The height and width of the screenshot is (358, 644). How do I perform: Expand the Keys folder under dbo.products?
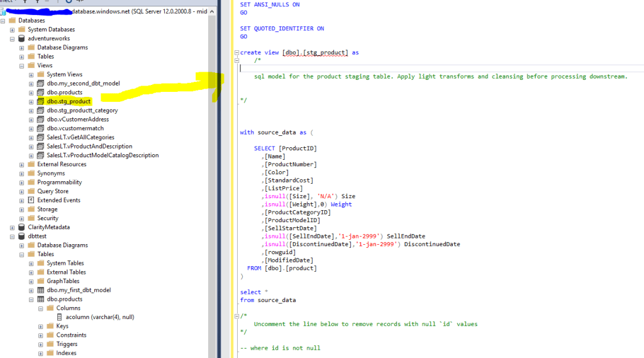41,327
